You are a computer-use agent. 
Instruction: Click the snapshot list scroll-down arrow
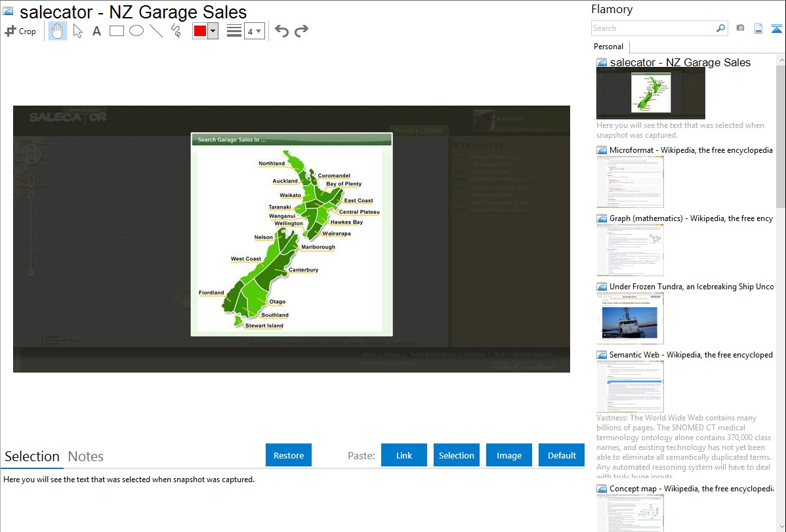click(x=781, y=527)
